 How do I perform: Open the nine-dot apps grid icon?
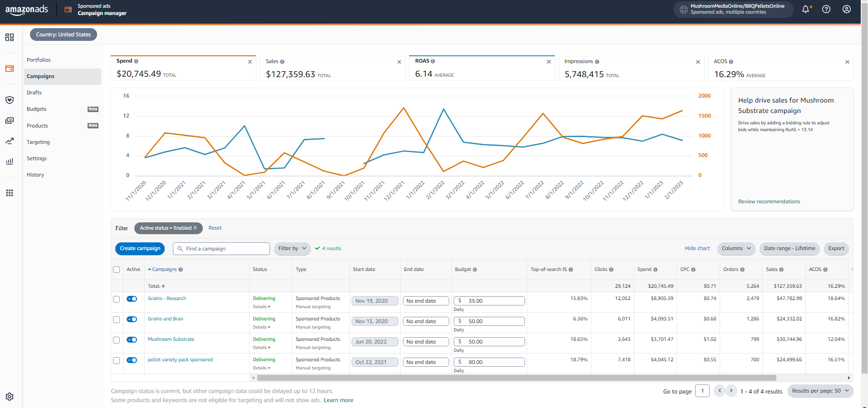[10, 193]
